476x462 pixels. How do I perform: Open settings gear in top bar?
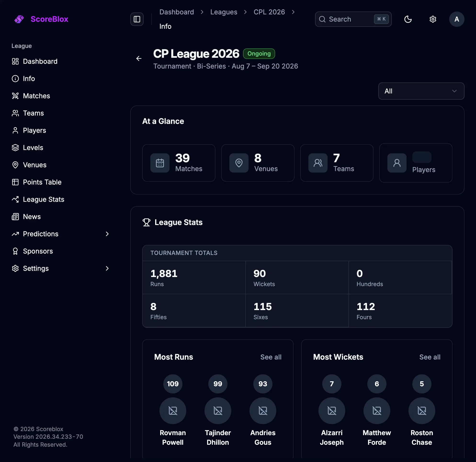[433, 19]
